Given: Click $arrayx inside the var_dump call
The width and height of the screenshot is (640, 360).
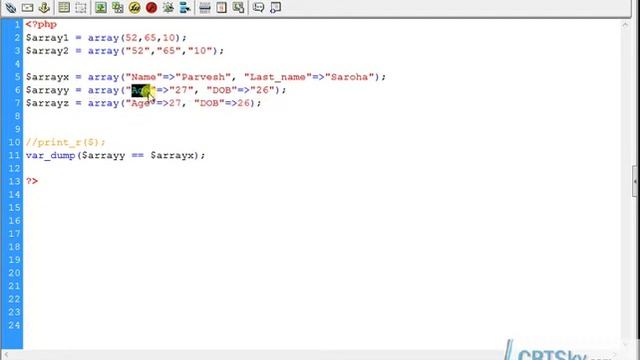Looking at the screenshot, I should [x=172, y=156].
